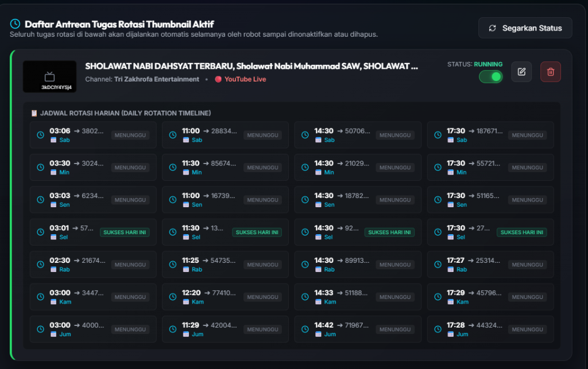Click the clock icon of the 03:03 Sen slot
Image resolution: width=588 pixels, height=369 pixels.
[41, 200]
